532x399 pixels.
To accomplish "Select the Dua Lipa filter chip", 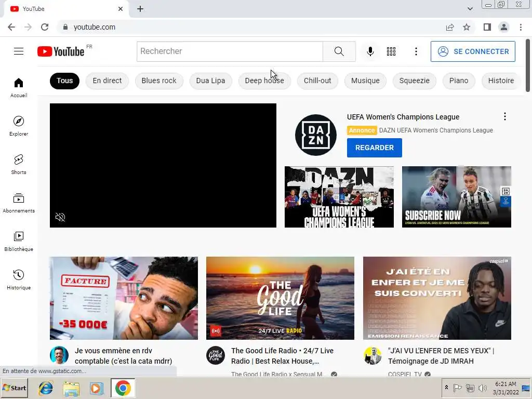I will [x=210, y=81].
